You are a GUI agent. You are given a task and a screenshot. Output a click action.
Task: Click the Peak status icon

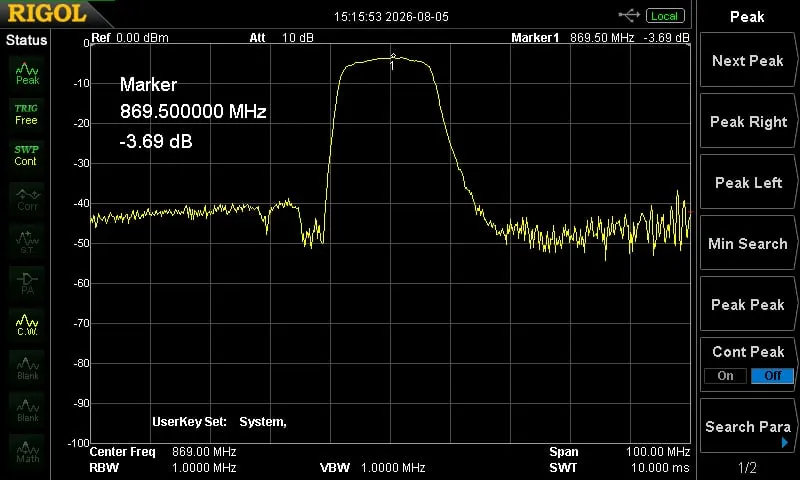(27, 74)
